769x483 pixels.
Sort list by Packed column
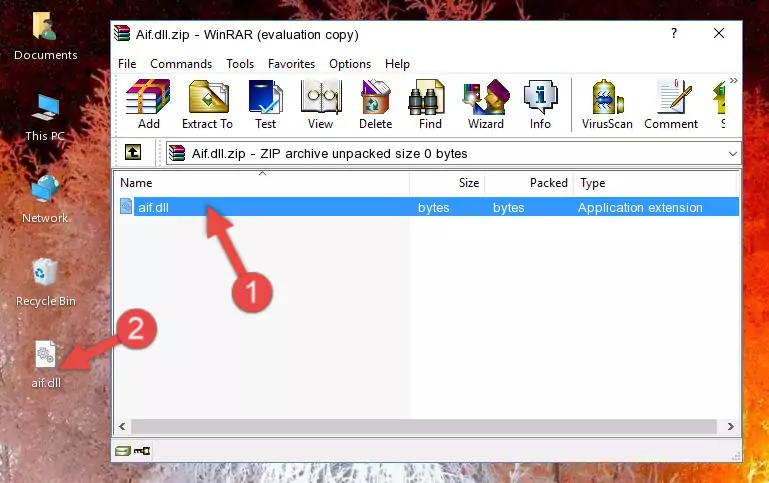click(529, 183)
